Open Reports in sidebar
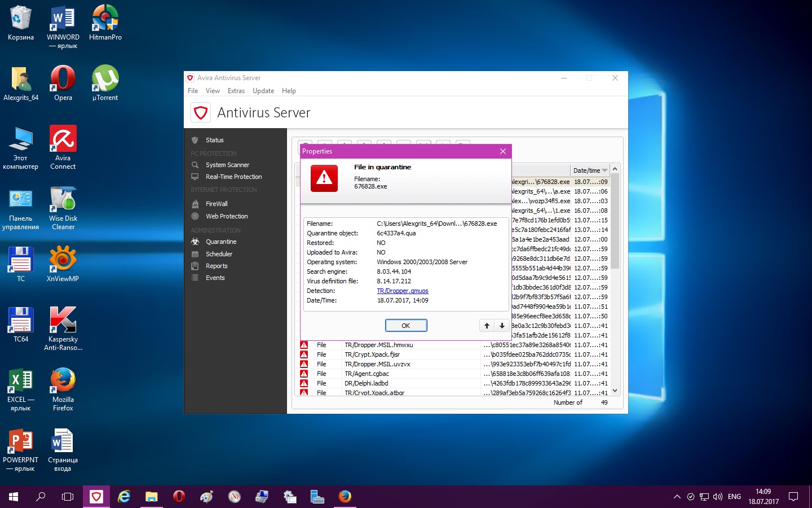The image size is (812, 508). coord(217,266)
